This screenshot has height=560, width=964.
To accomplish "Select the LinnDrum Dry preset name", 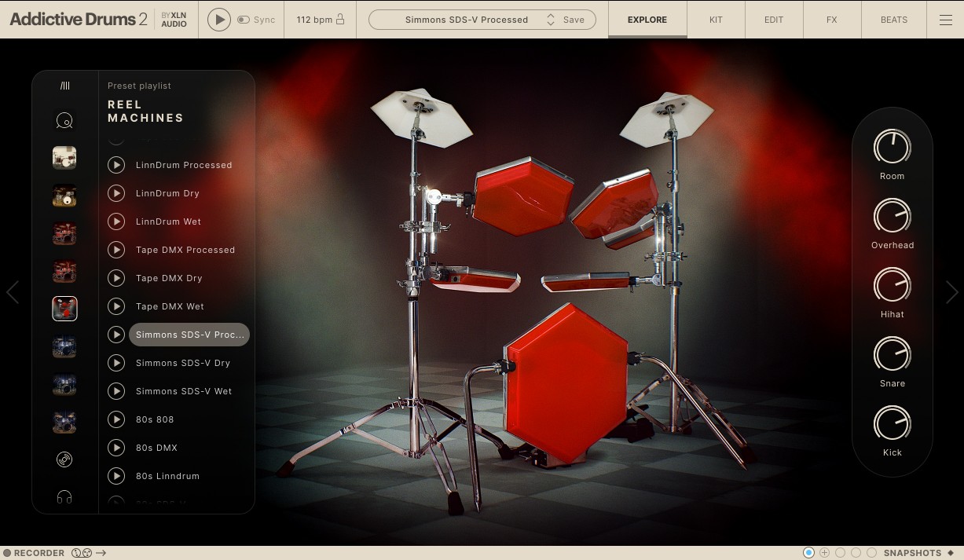I will pyautogui.click(x=167, y=193).
